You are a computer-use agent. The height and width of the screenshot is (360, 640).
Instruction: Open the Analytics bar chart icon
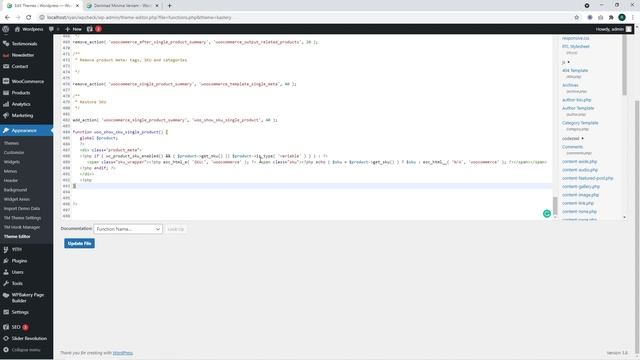(x=6, y=104)
